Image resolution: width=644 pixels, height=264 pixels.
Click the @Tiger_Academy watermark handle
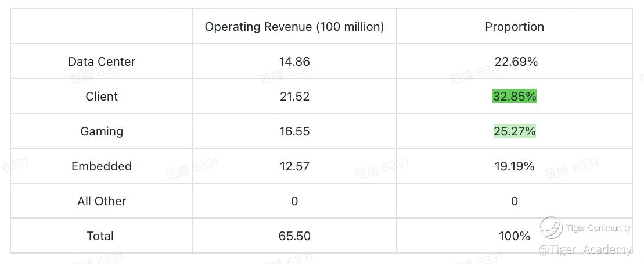pos(585,249)
